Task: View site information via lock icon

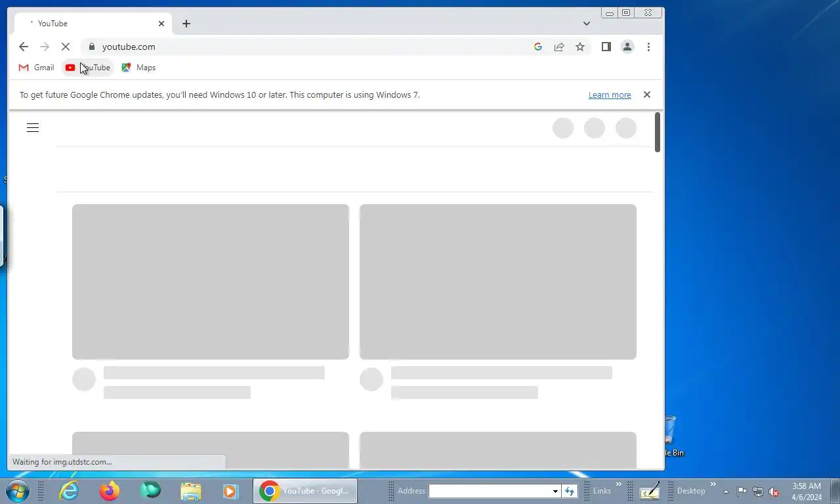Action: (x=91, y=47)
